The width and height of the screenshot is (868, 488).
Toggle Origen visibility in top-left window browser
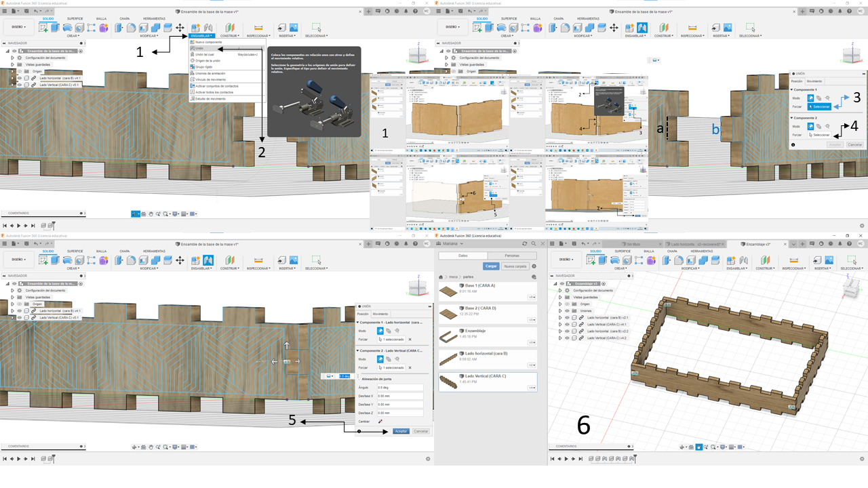pyautogui.click(x=19, y=71)
